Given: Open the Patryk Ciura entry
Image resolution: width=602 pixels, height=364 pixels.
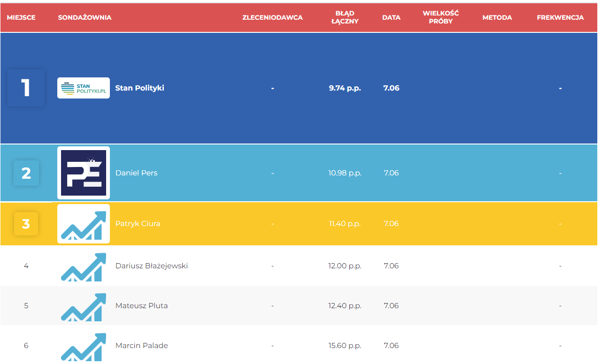Looking at the screenshot, I should (138, 223).
